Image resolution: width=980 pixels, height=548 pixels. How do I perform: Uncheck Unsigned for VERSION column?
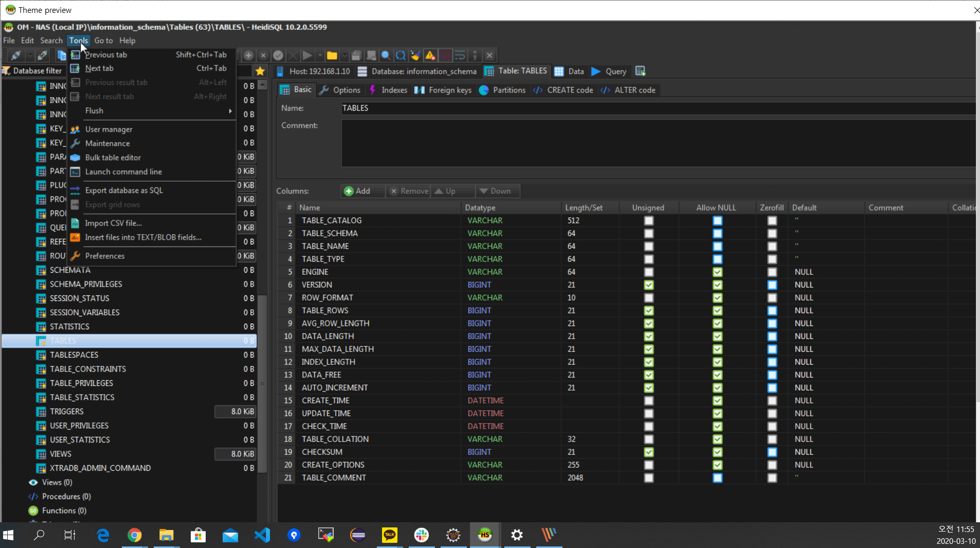649,285
